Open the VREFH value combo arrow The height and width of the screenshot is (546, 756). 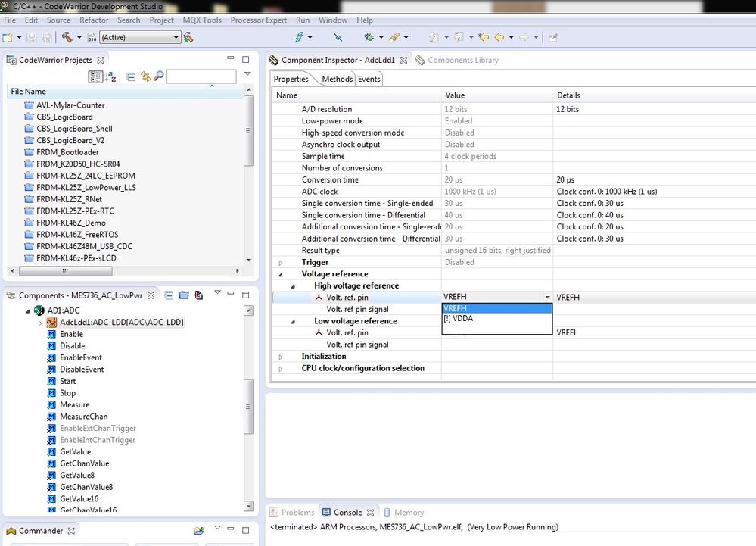[547, 297]
